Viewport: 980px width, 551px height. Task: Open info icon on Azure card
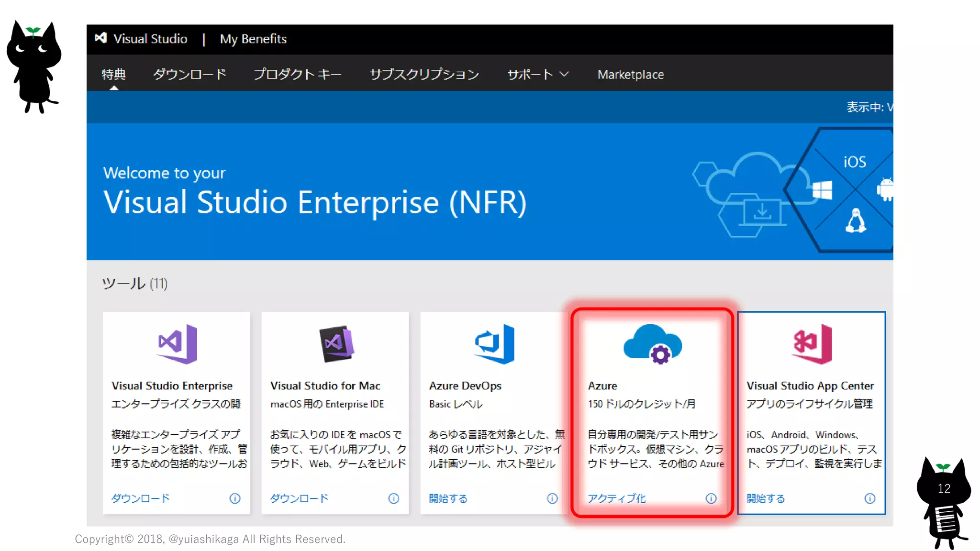pos(711,498)
